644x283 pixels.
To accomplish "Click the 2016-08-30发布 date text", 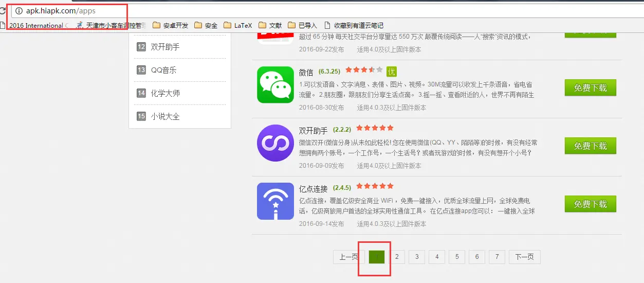I will (x=322, y=108).
